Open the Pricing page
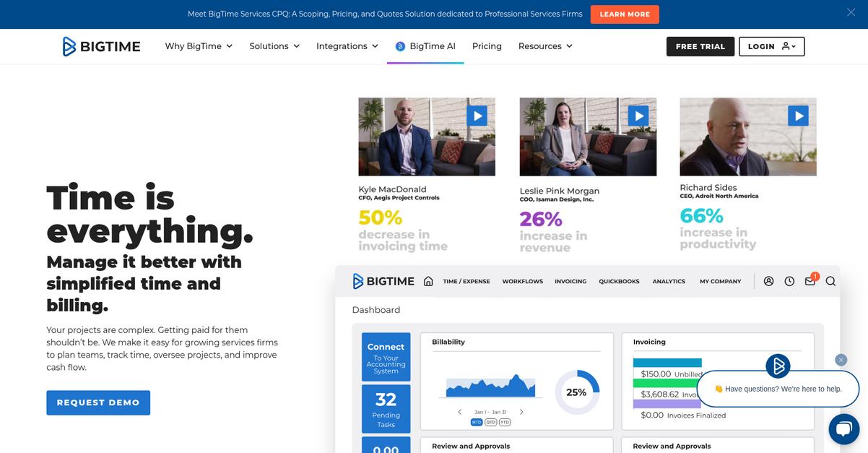Viewport: 868px width, 453px height. click(x=487, y=46)
